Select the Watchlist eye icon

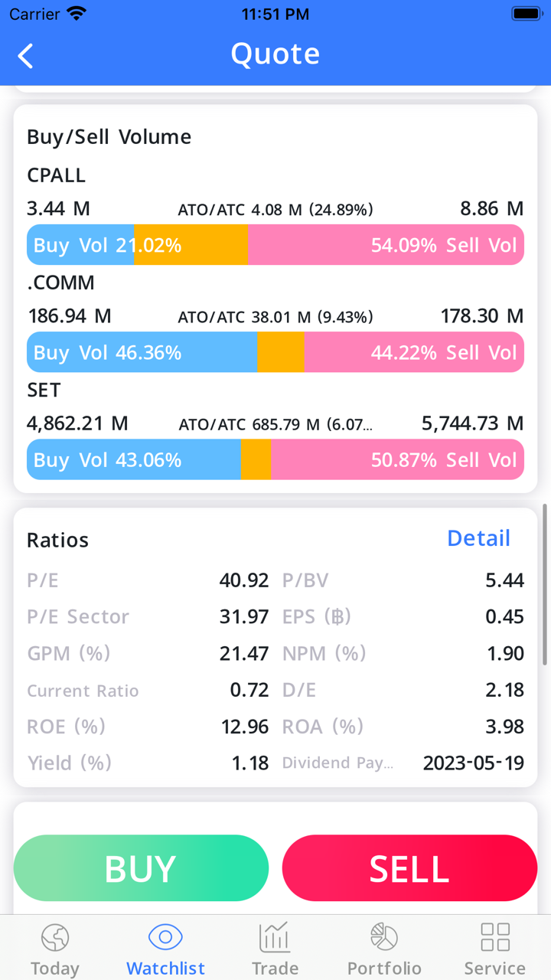(x=165, y=937)
